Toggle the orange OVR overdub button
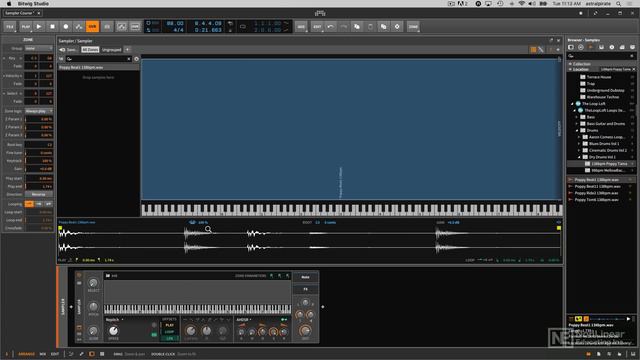The height and width of the screenshot is (360, 640). (x=92, y=27)
